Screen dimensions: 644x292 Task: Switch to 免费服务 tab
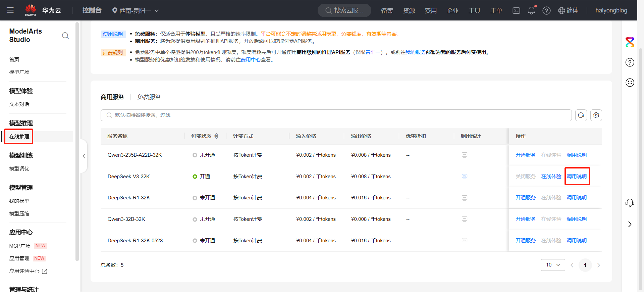coord(149,97)
